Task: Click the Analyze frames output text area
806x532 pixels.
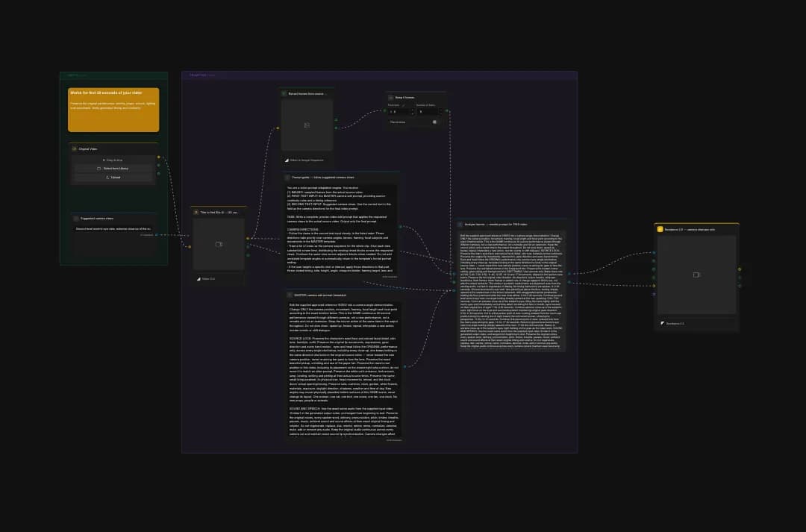Action: click(x=511, y=291)
